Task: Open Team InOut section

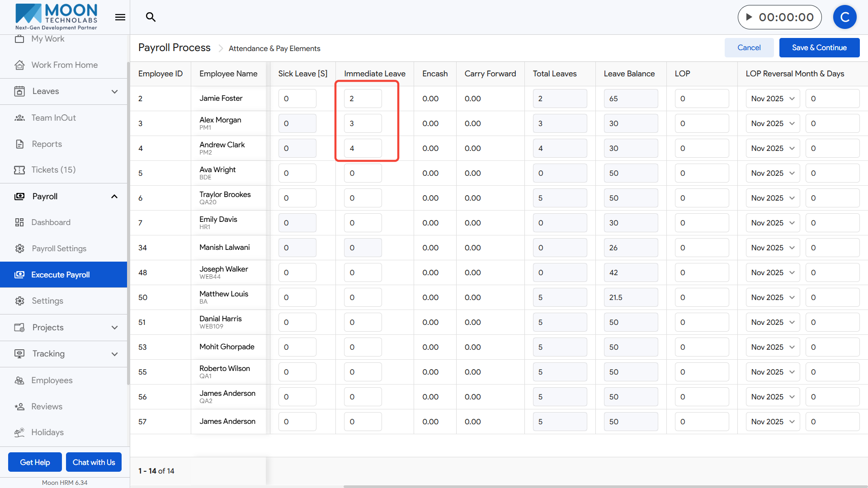Action: pyautogui.click(x=53, y=118)
